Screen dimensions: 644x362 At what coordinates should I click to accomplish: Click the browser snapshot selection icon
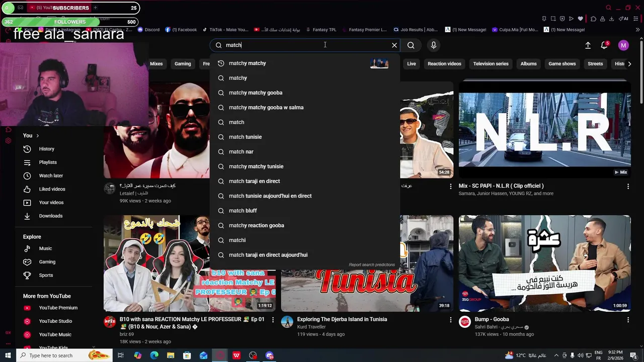553,19
